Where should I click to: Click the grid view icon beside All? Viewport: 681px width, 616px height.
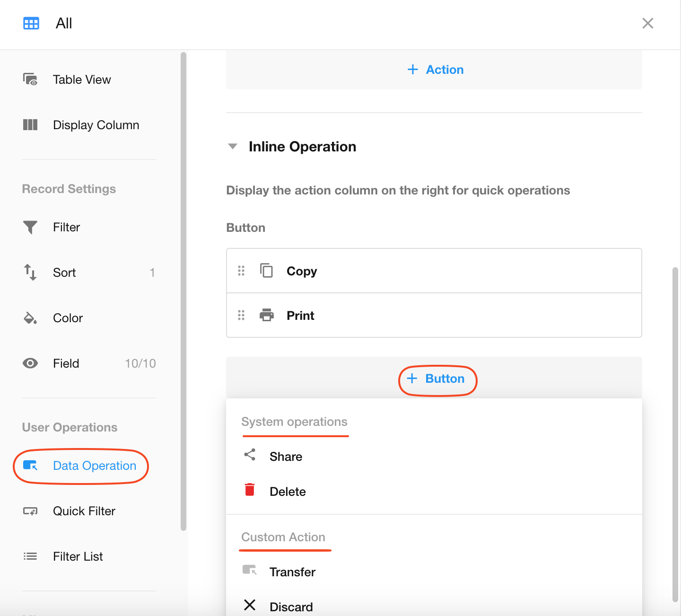click(31, 23)
